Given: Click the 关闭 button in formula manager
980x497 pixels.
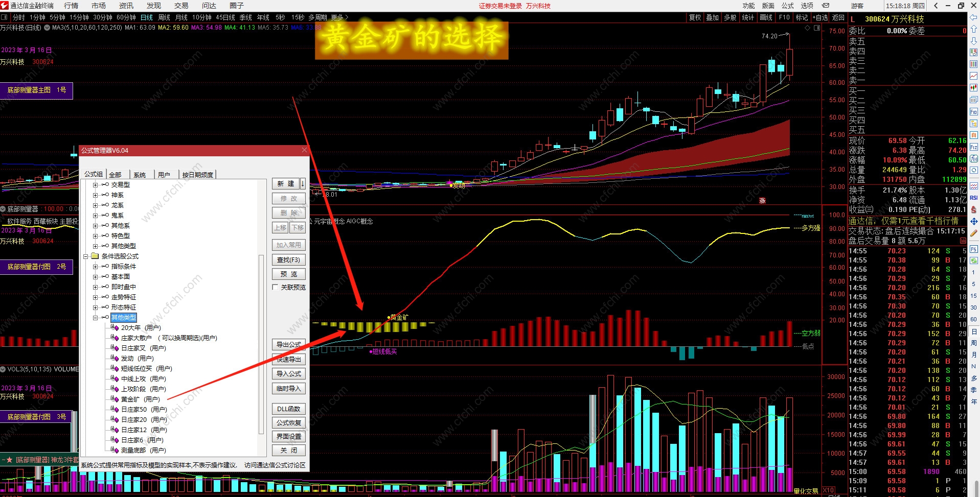Looking at the screenshot, I should [x=289, y=451].
